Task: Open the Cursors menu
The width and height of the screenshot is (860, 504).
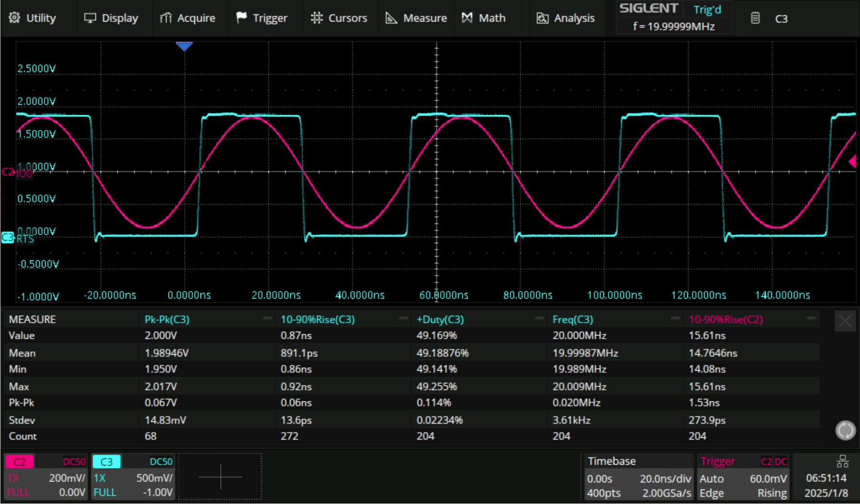Action: point(339,18)
